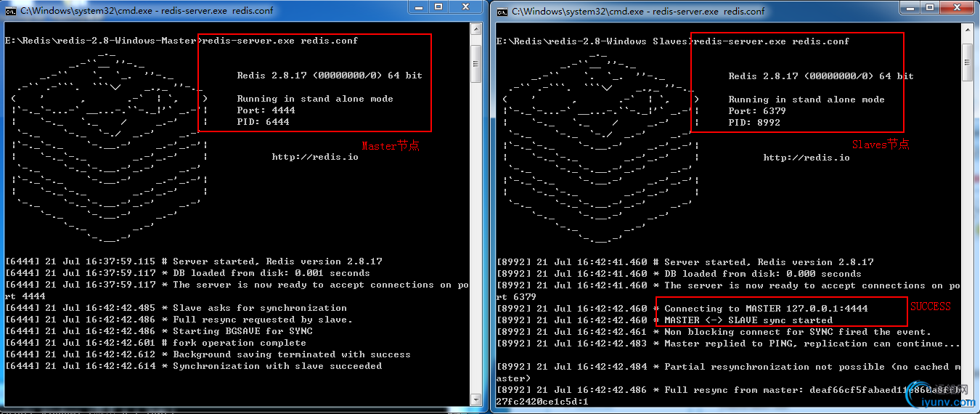Click 'DB loaded from disk: 0.000 seconds' line
The height and width of the screenshot is (414, 980).
pyautogui.click(x=679, y=274)
